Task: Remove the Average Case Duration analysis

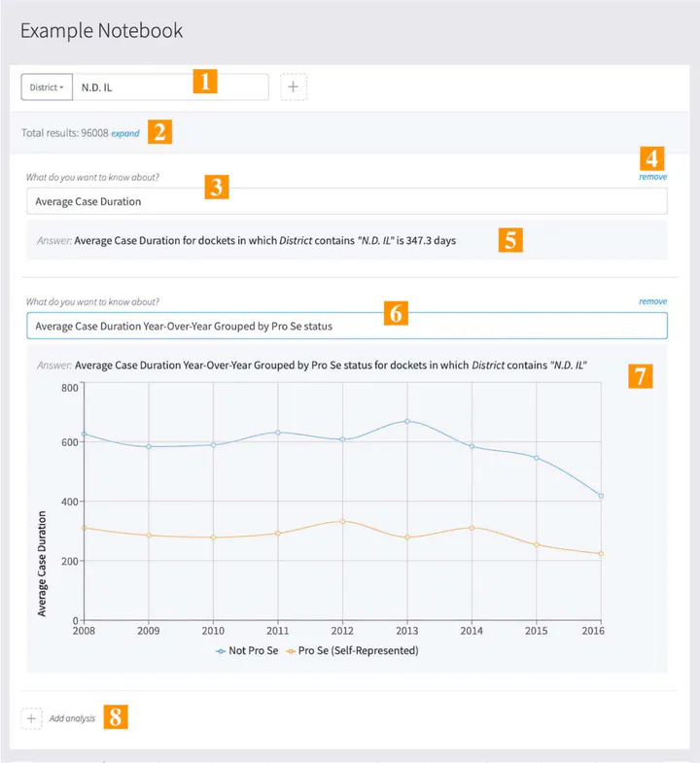Action: 652,177
